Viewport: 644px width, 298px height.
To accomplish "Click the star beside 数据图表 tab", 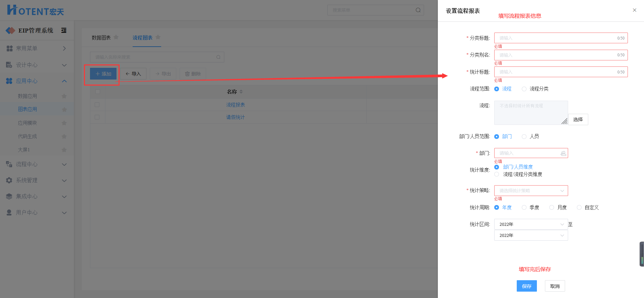I will coord(116,37).
